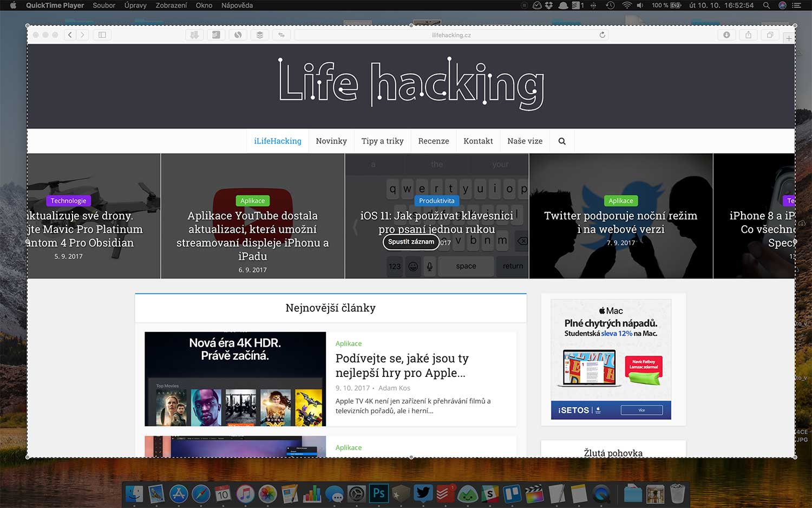Screen dimensions: 812x508
Task: Open Safari share menu
Action: pyautogui.click(x=748, y=35)
